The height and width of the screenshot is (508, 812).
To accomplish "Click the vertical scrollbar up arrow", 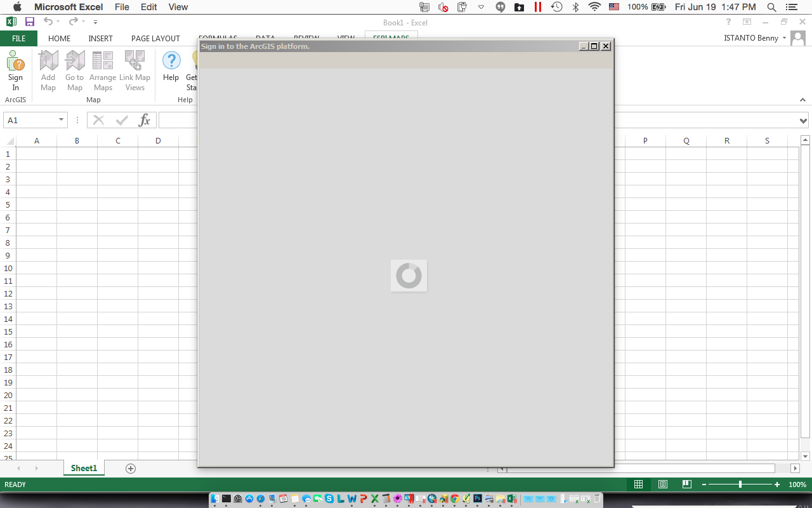I will pyautogui.click(x=806, y=140).
